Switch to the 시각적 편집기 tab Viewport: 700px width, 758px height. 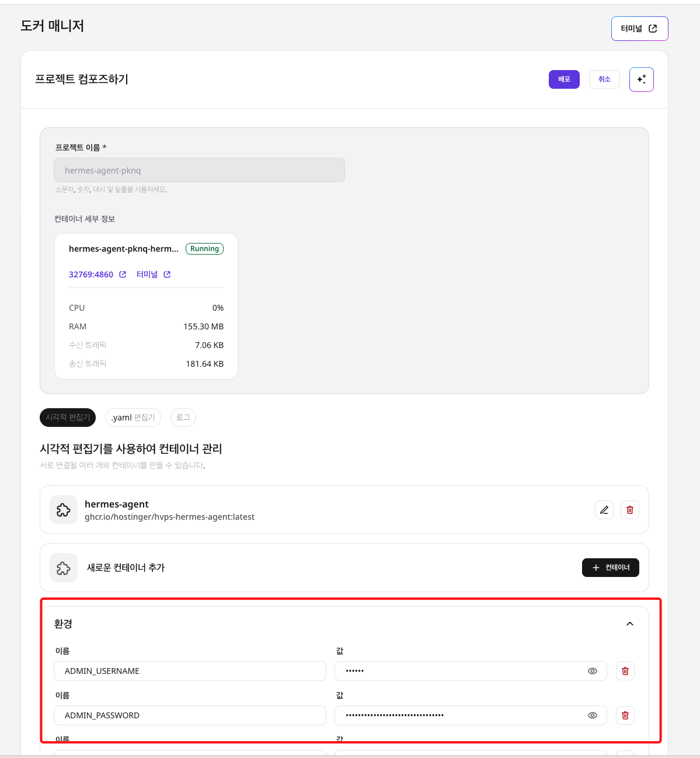[68, 418]
